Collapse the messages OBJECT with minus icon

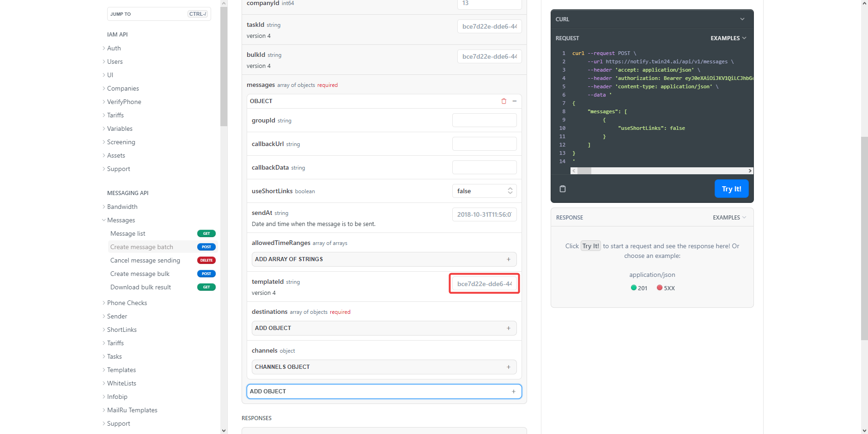pos(514,101)
